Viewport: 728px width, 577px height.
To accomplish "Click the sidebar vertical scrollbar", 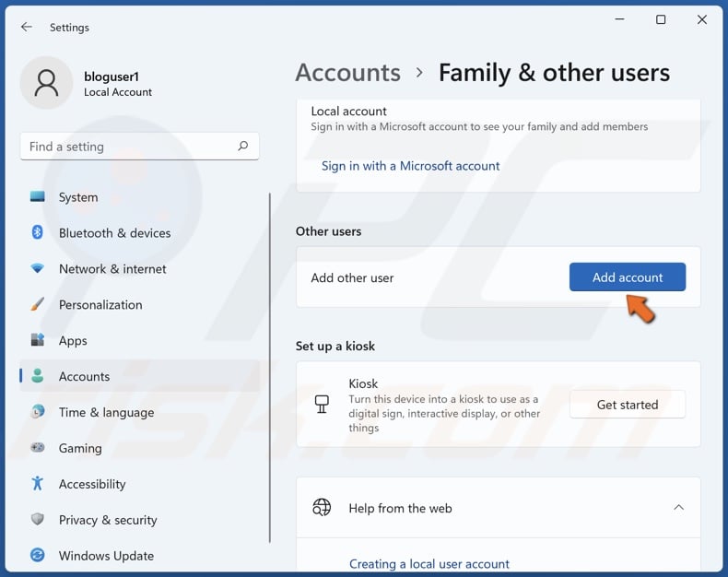I will (x=269, y=368).
